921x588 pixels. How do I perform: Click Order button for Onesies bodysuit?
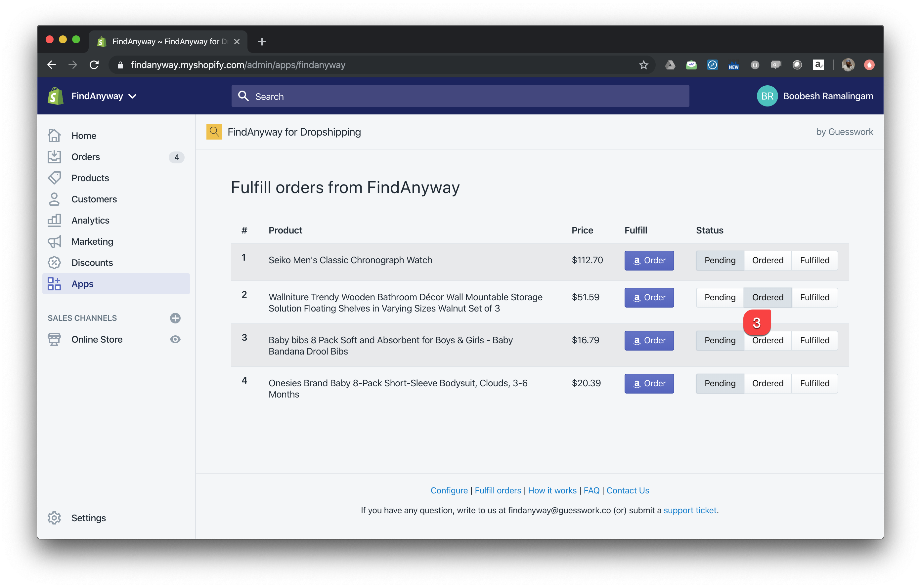pyautogui.click(x=649, y=383)
